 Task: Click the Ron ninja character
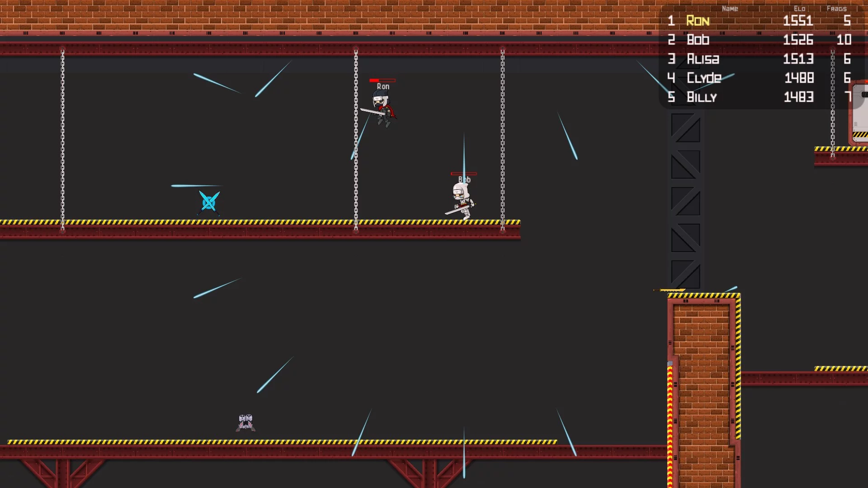(x=381, y=109)
